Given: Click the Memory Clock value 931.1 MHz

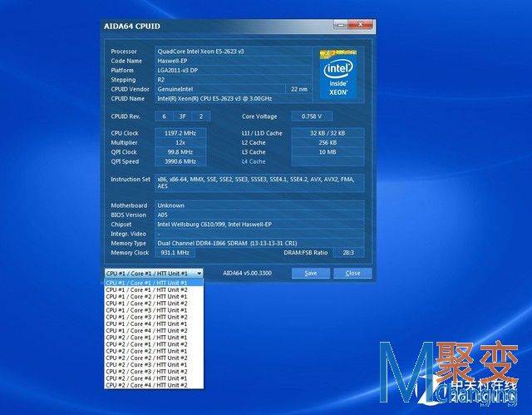Looking at the screenshot, I should 175,253.
